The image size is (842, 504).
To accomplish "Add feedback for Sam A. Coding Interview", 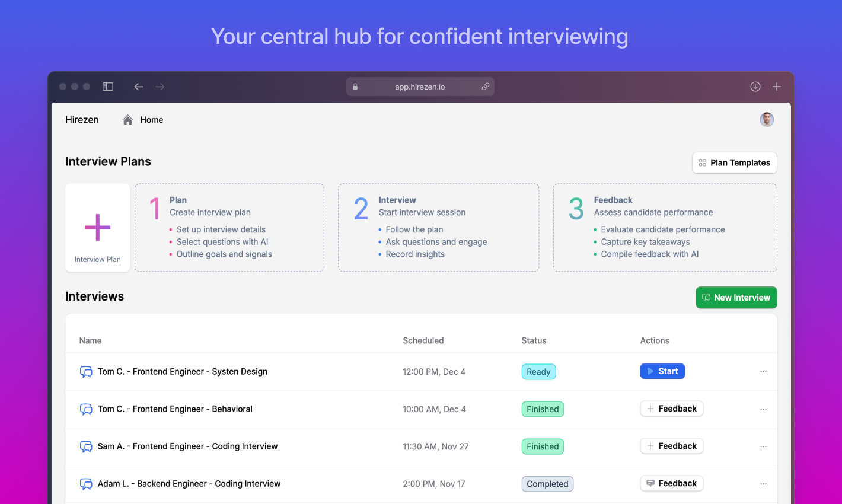I will coord(672,446).
